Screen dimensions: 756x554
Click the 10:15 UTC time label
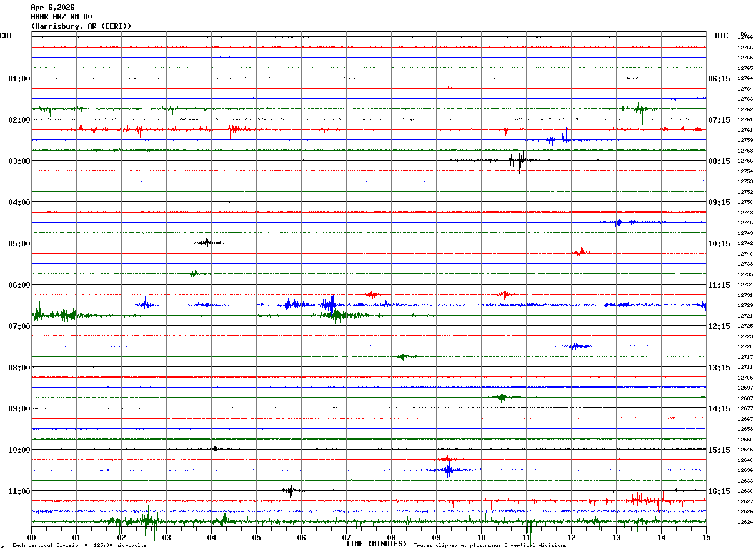point(719,244)
